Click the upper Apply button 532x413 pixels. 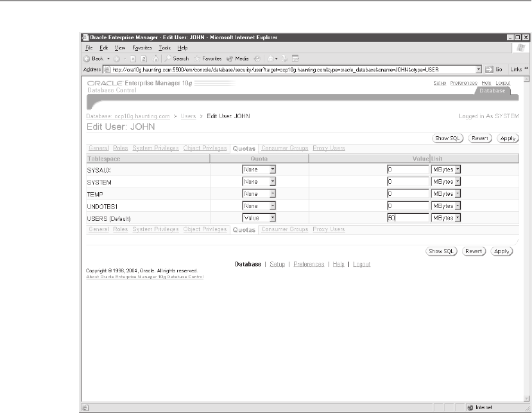(x=508, y=138)
